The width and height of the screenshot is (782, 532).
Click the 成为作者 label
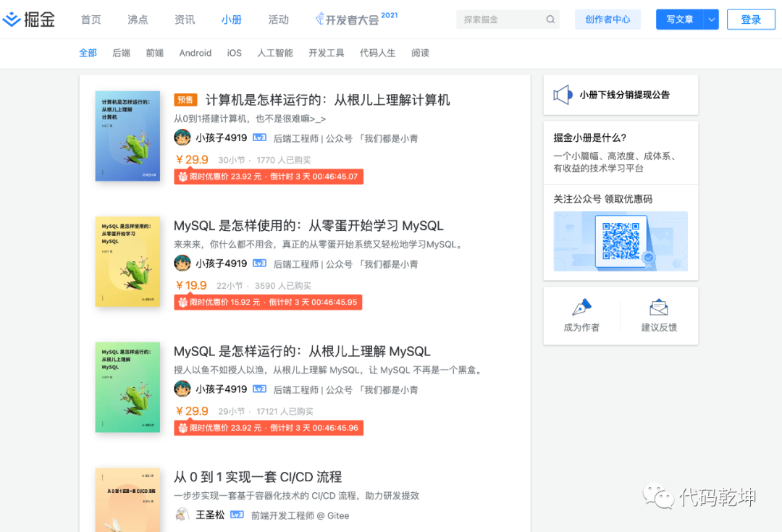point(581,327)
